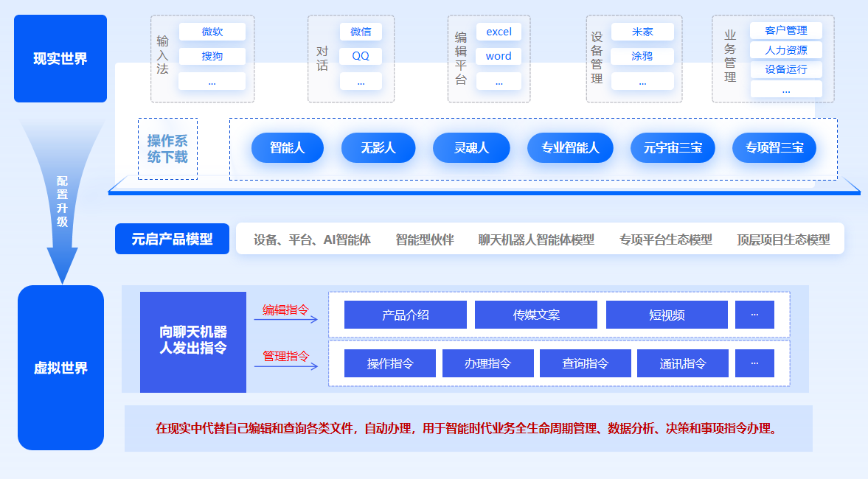Select 人力资源 item
868x479 pixels.
click(785, 50)
